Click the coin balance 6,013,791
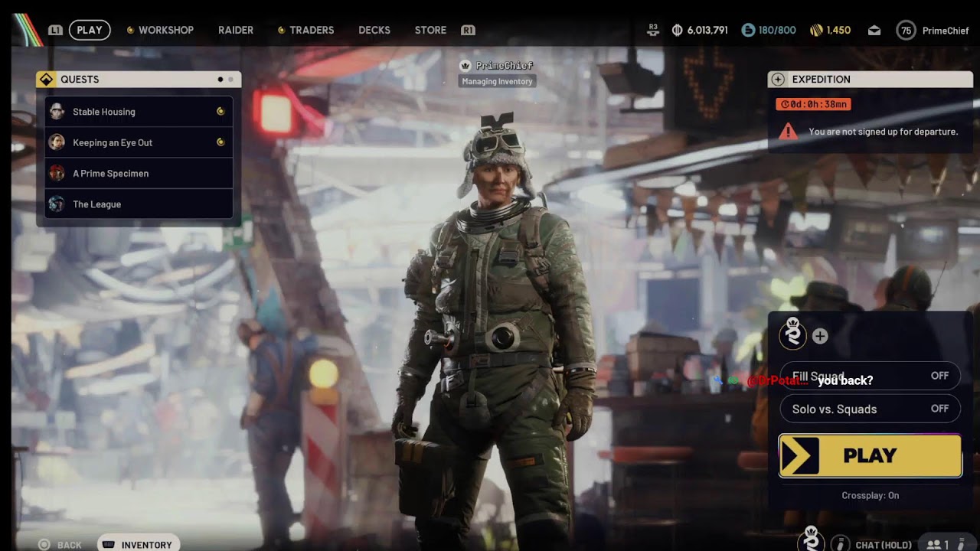The width and height of the screenshot is (980, 551). (x=700, y=30)
